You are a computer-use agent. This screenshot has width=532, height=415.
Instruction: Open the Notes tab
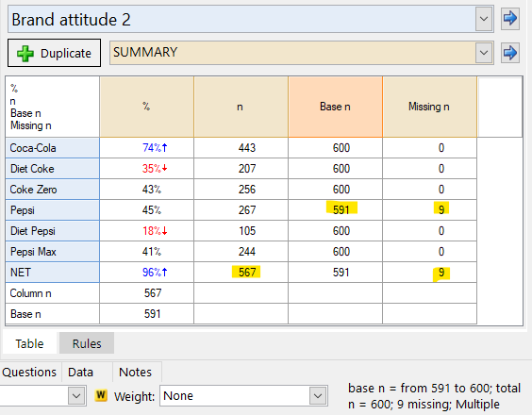pyautogui.click(x=136, y=373)
